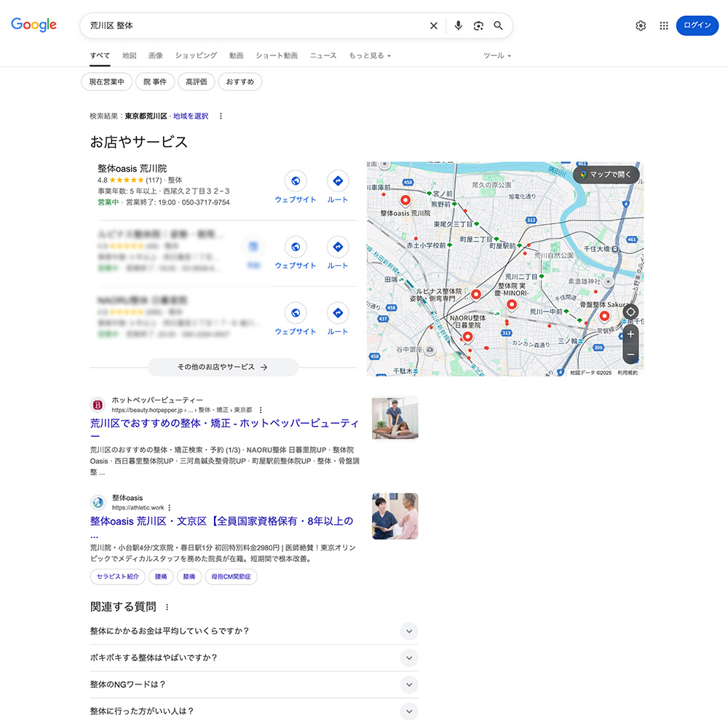Image resolution: width=728 pixels, height=728 pixels.
Task: Zoom in on the map
Action: (630, 334)
